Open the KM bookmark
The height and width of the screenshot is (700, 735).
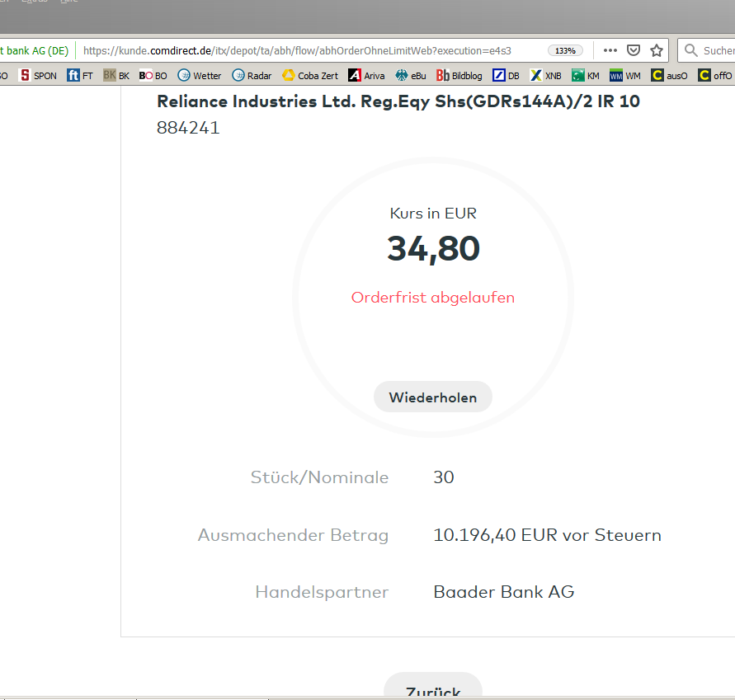(x=586, y=75)
